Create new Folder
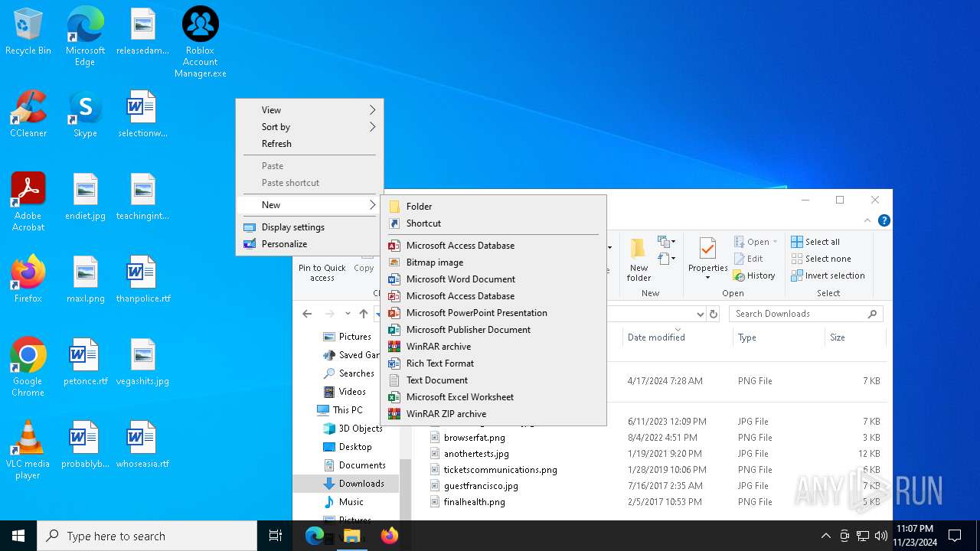 (494, 207)
